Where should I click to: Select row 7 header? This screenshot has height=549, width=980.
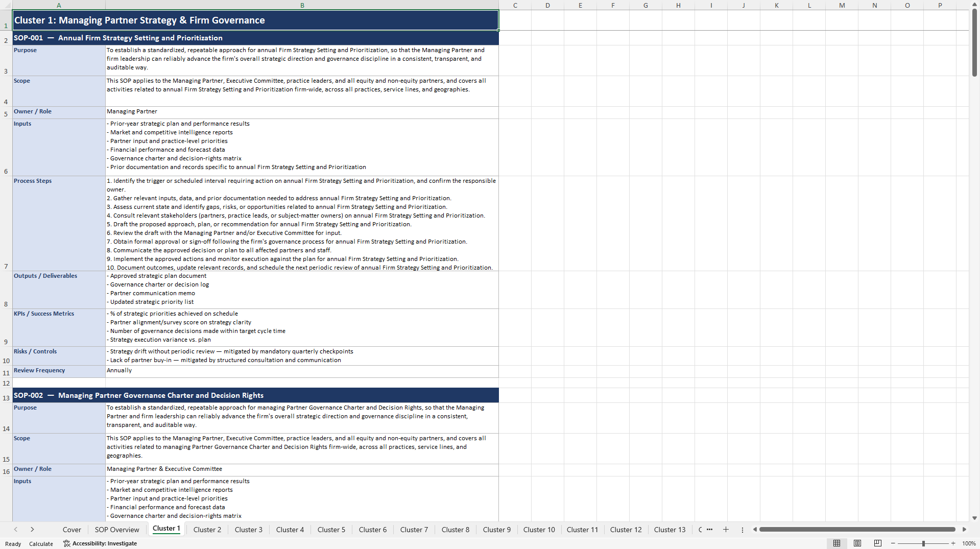point(6,224)
